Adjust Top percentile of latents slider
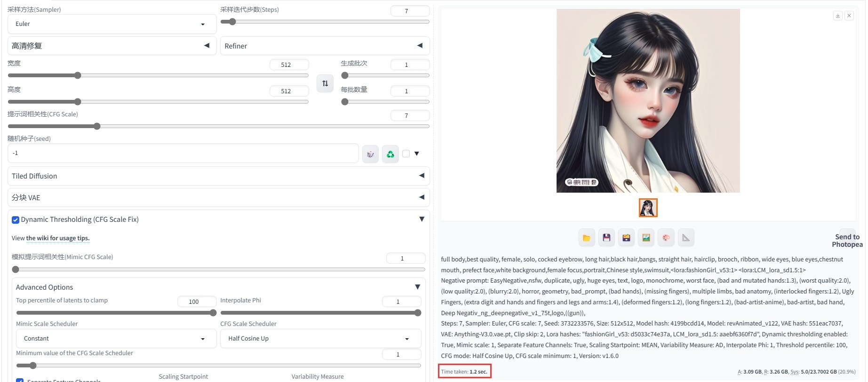The width and height of the screenshot is (868, 382). click(116, 313)
